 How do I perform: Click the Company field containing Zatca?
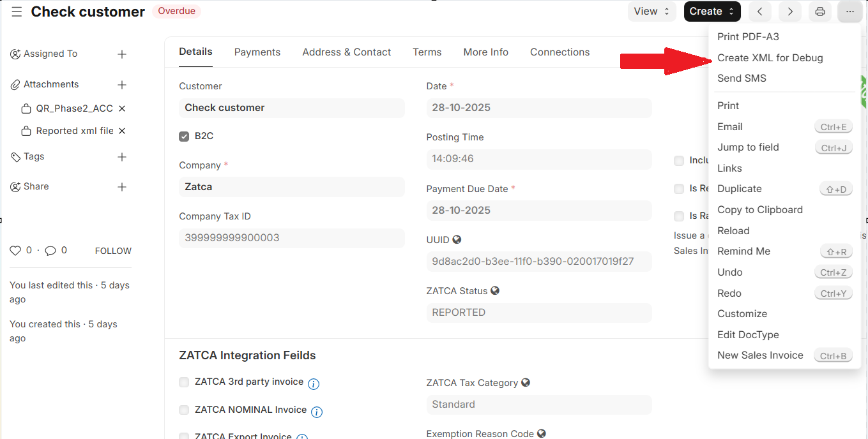[x=291, y=187]
